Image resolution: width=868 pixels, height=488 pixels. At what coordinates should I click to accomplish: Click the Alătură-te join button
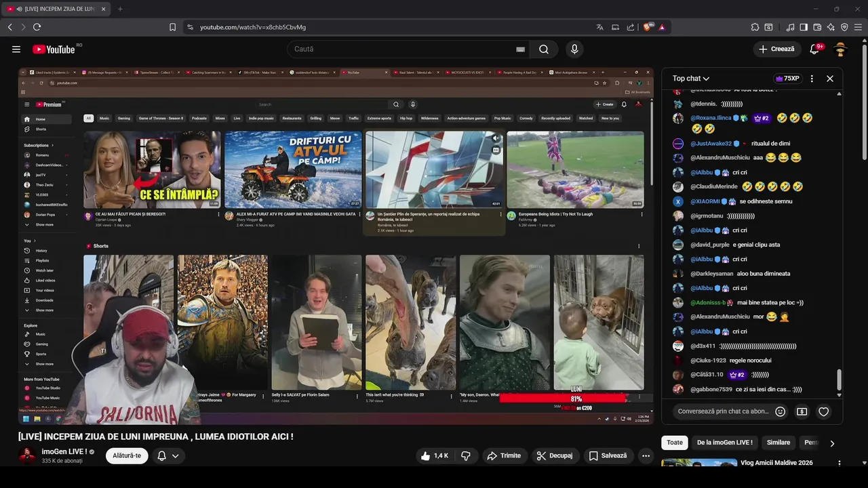tap(127, 455)
